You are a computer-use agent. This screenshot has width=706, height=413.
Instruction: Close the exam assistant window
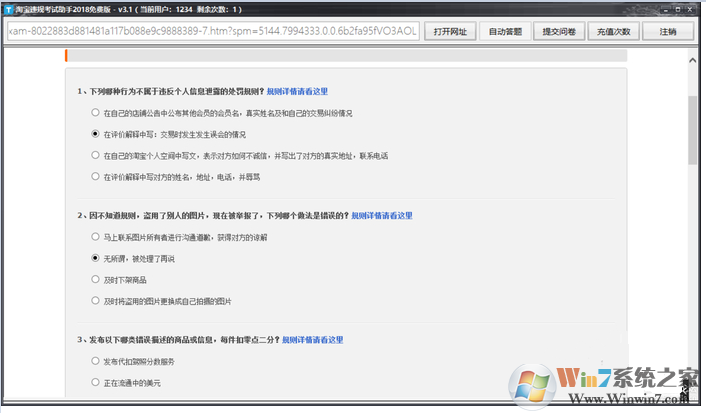click(x=690, y=9)
